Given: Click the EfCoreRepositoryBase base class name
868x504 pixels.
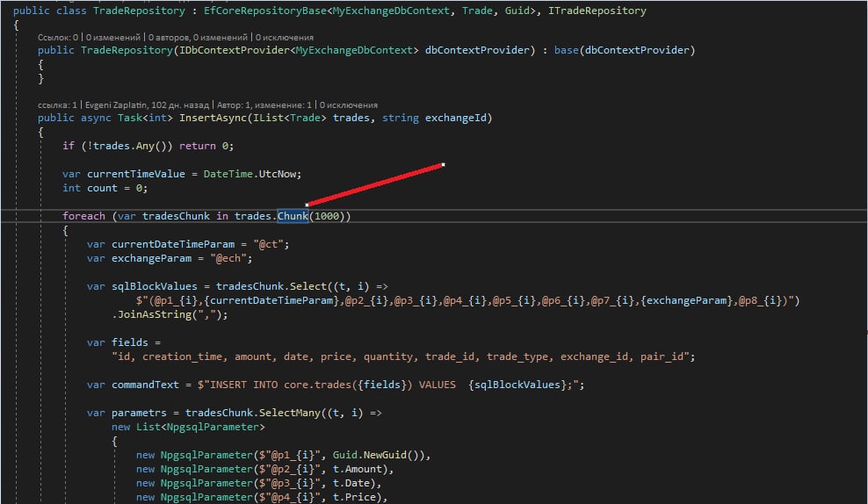Looking at the screenshot, I should pyautogui.click(x=265, y=11).
